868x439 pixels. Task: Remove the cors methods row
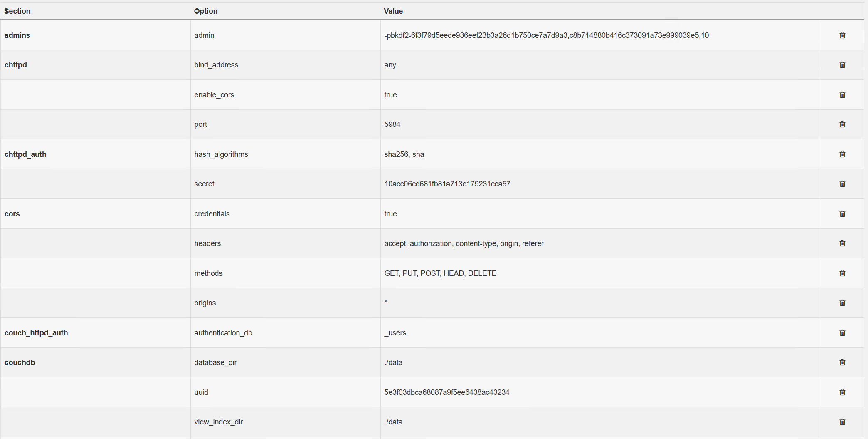click(842, 273)
